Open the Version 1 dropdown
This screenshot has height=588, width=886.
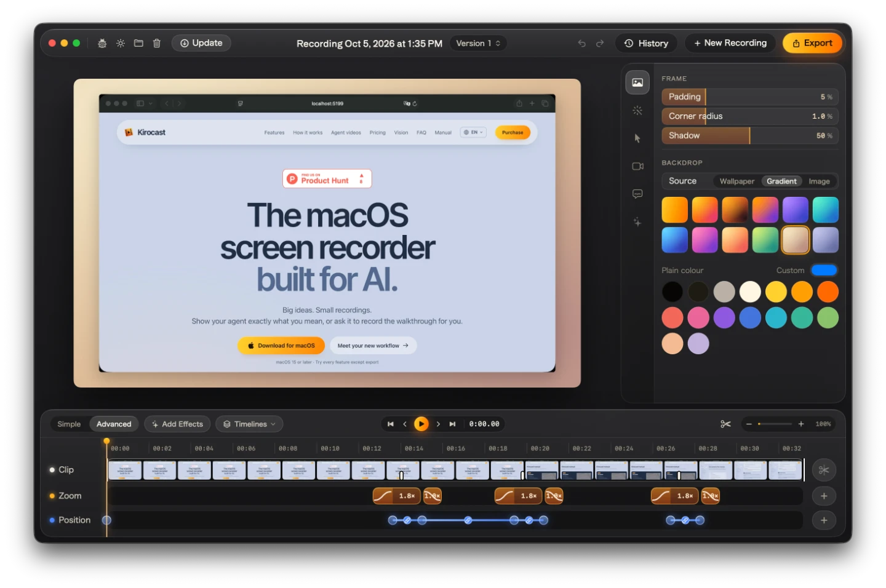478,43
